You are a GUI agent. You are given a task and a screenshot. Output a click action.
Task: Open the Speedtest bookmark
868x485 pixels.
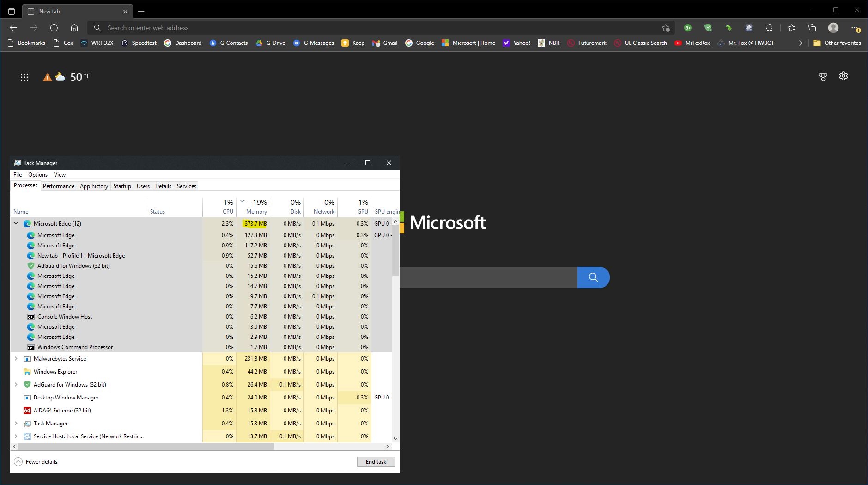[x=139, y=43]
